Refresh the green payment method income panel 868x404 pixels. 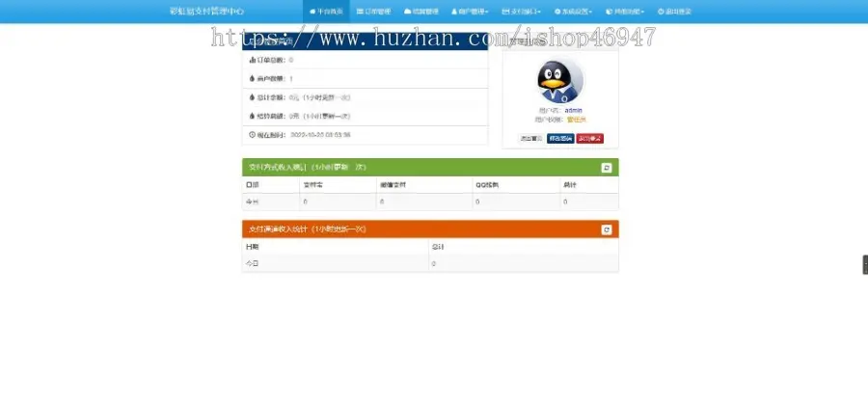[607, 168]
